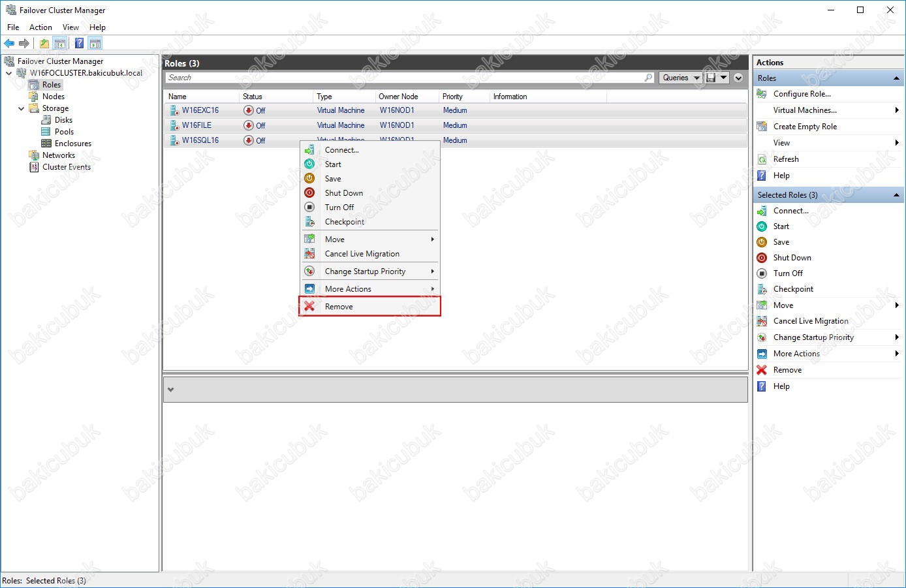Expand search options with round chevron button
The image size is (906, 588).
738,78
